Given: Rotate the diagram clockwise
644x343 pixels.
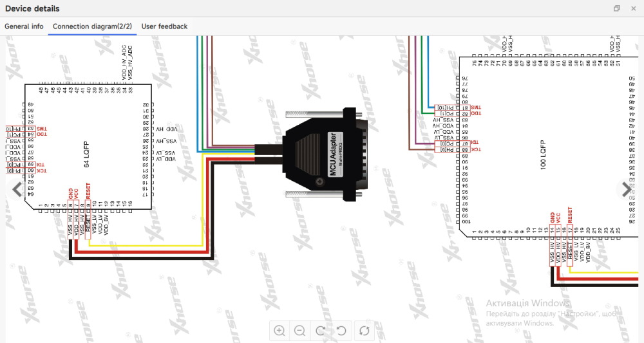Looking at the screenshot, I should point(320,331).
